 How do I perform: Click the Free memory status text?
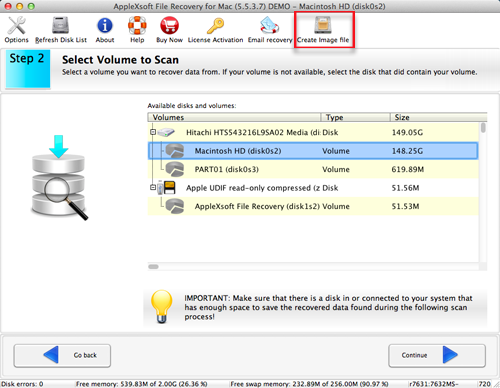point(141,384)
